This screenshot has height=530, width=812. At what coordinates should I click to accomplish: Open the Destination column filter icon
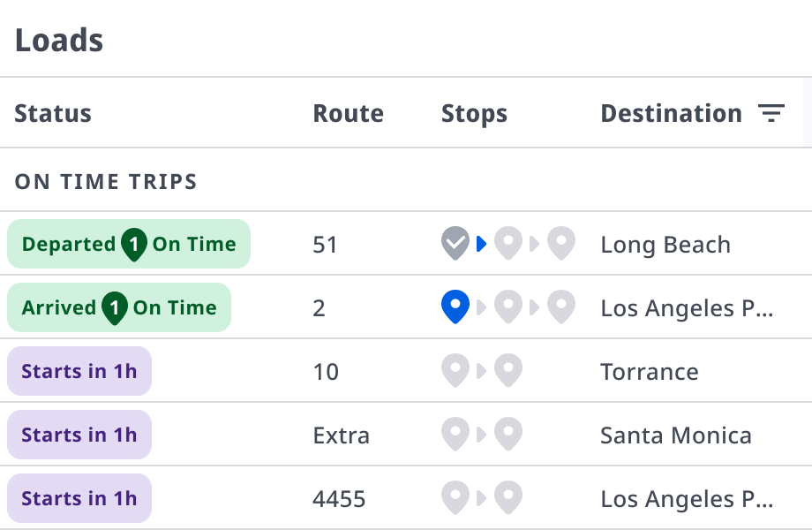(x=771, y=113)
